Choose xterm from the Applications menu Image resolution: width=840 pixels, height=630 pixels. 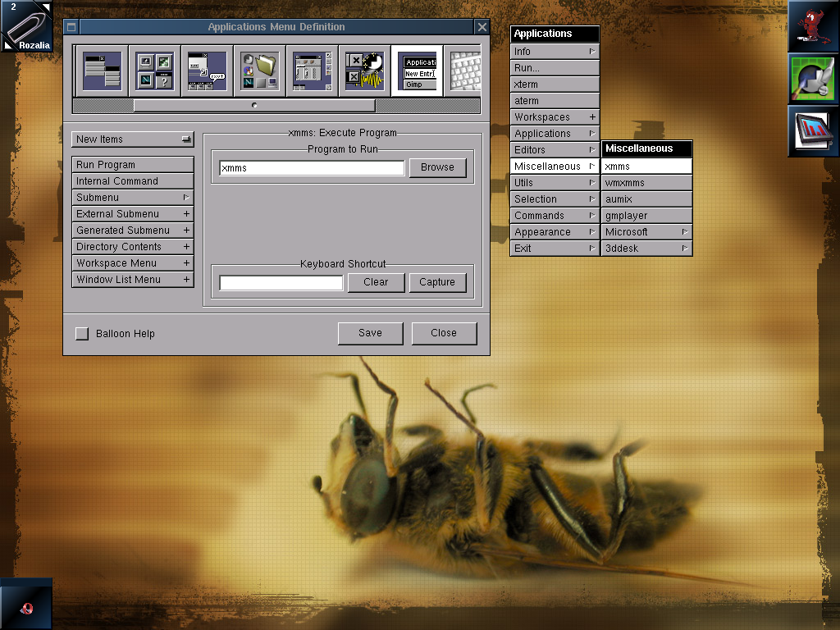pyautogui.click(x=554, y=84)
